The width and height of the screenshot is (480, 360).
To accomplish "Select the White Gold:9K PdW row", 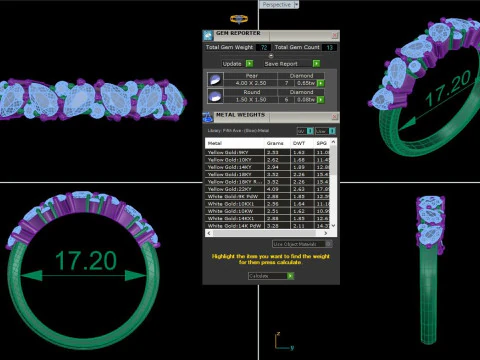I will coord(267,196).
